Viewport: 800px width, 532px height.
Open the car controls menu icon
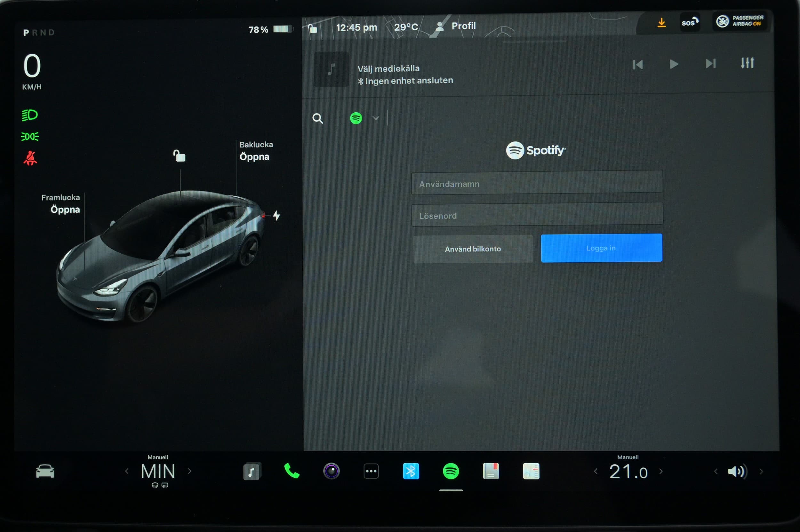point(45,472)
